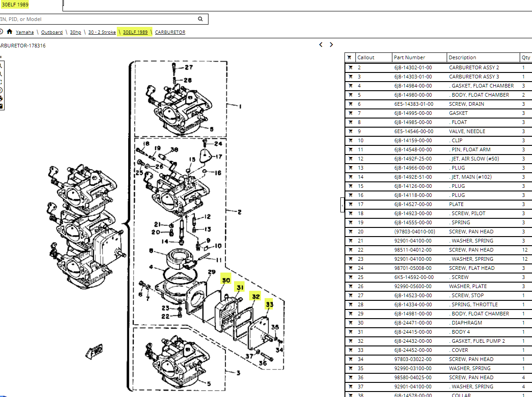Add SCREW, STOP to cart
The width and height of the screenshot is (532, 397).
click(x=350, y=295)
